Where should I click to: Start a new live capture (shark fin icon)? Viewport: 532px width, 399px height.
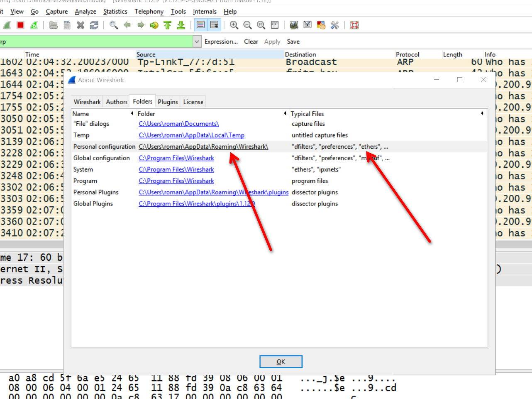pyautogui.click(x=7, y=25)
